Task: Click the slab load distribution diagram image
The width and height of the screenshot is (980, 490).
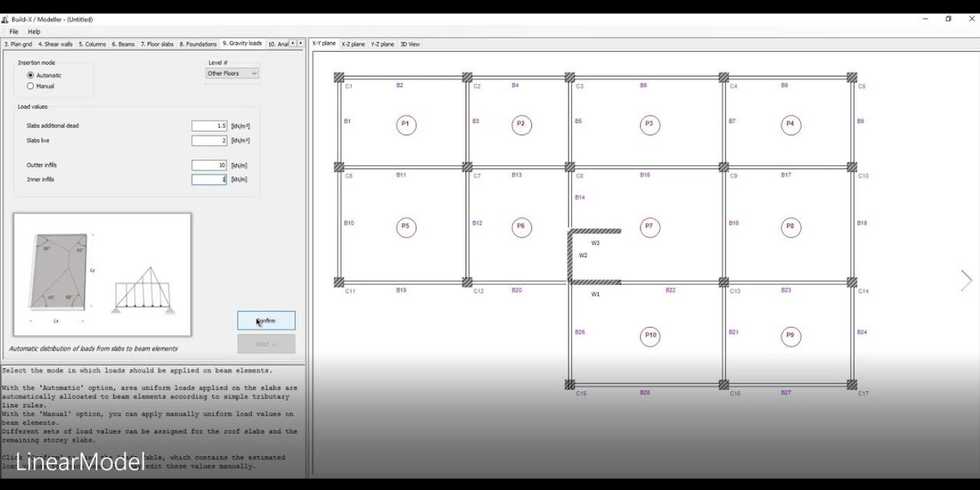Action: point(102,274)
